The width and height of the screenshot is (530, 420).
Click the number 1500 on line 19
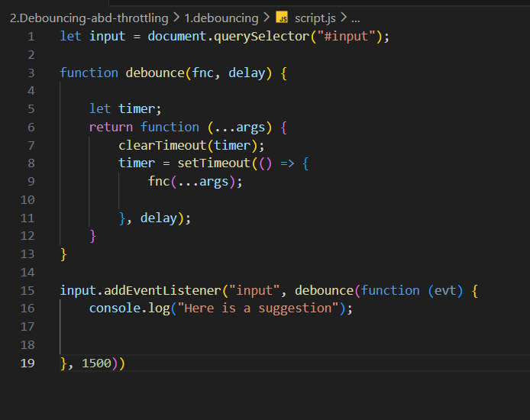96,363
